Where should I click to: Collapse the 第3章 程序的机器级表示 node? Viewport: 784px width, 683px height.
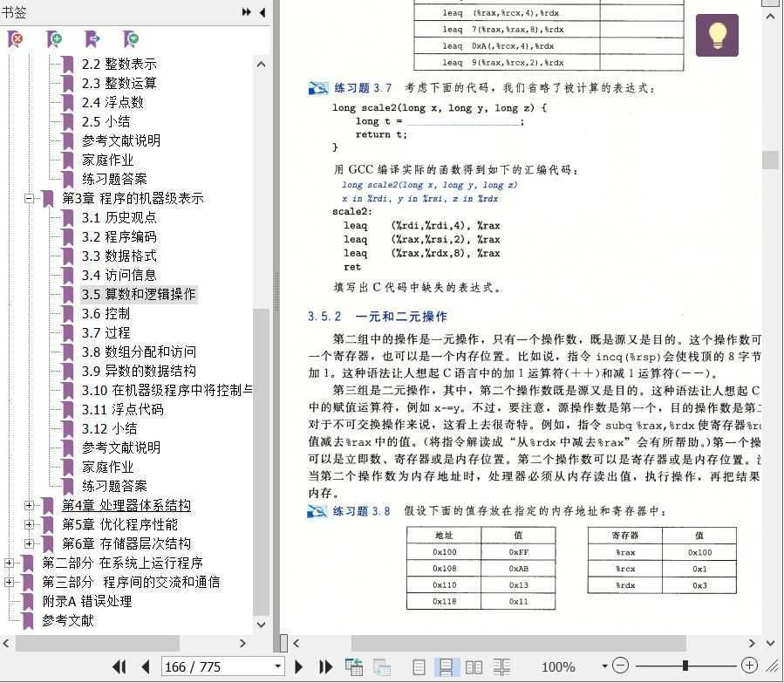[x=29, y=199]
